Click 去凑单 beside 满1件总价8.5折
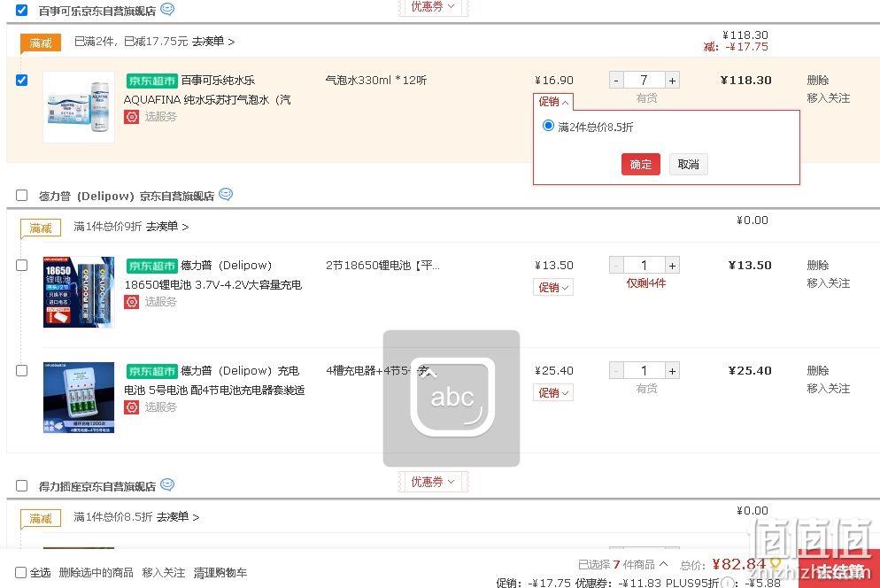Image resolution: width=880 pixels, height=588 pixels. coord(177,517)
